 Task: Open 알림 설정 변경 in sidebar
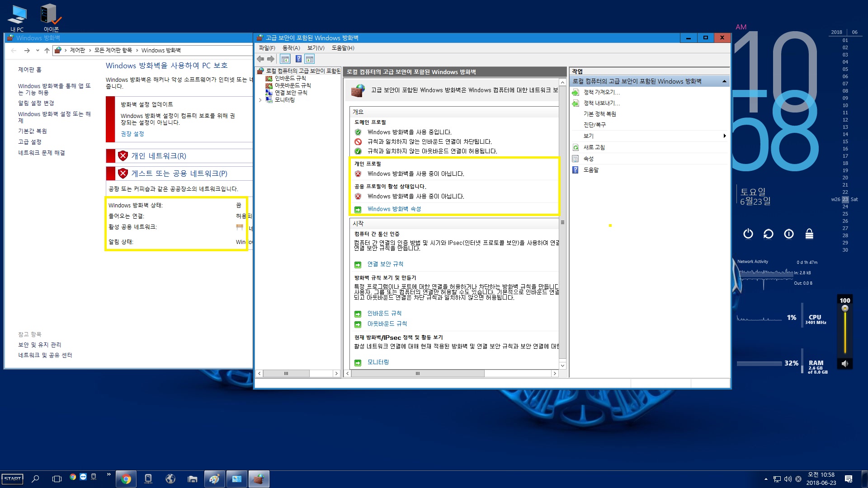(x=36, y=103)
